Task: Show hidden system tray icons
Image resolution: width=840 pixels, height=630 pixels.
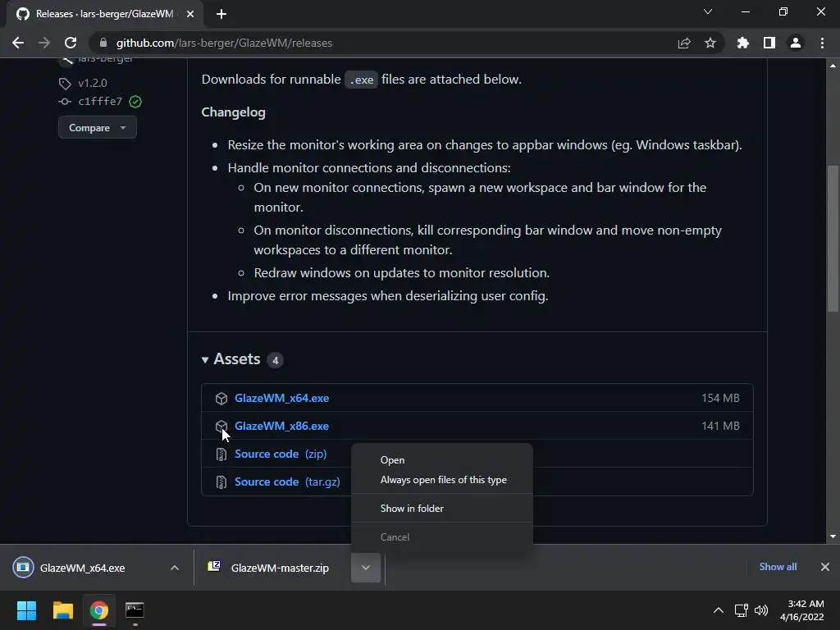Action: pyautogui.click(x=719, y=610)
